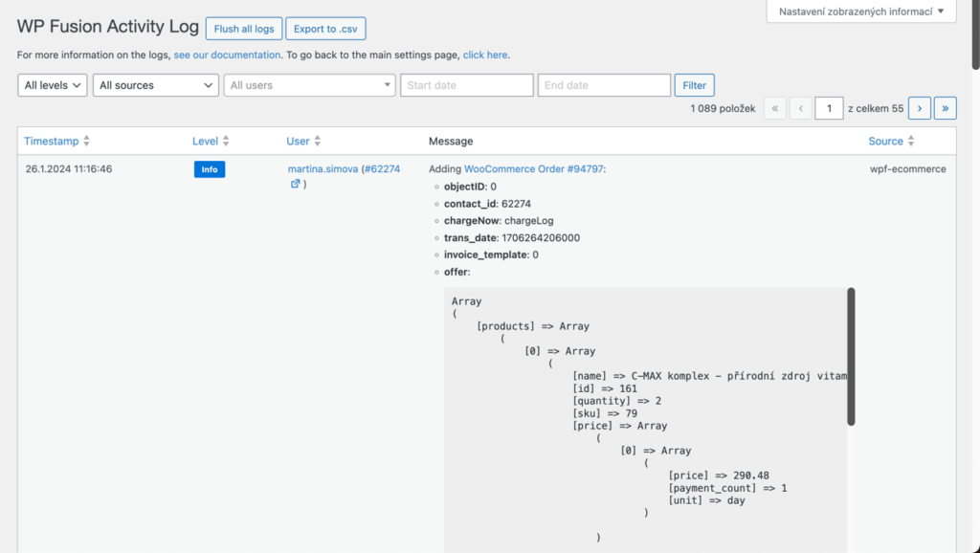Focus the End date field
Image resolution: width=980 pixels, height=553 pixels.
pos(604,85)
